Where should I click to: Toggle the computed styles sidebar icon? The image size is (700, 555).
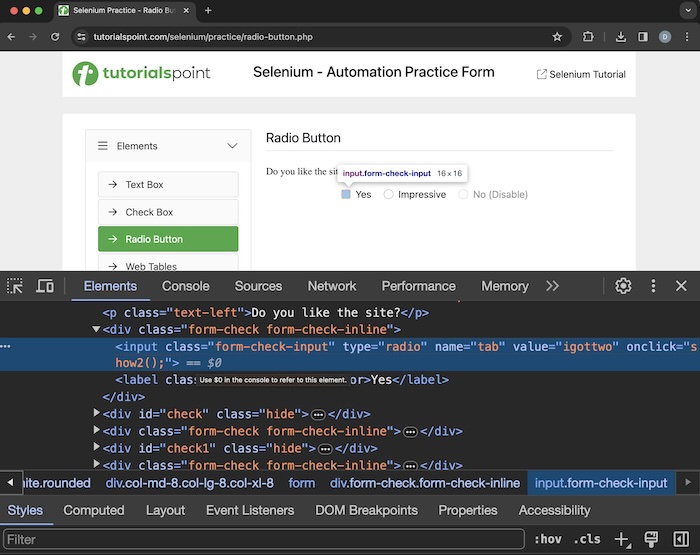[679, 540]
